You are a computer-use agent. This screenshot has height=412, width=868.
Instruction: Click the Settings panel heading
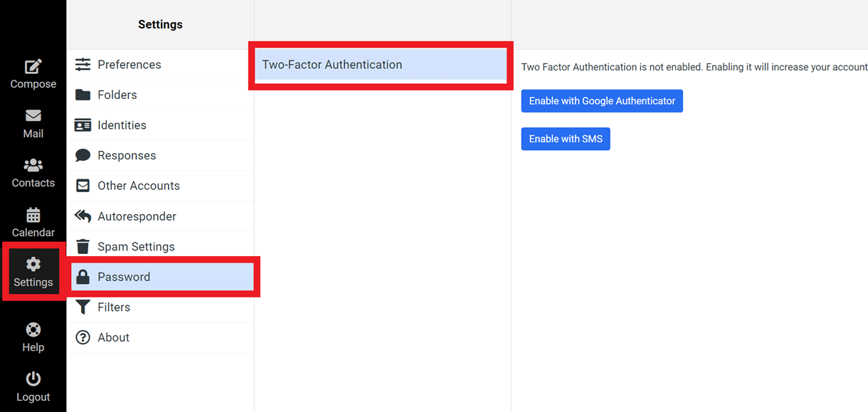(160, 24)
